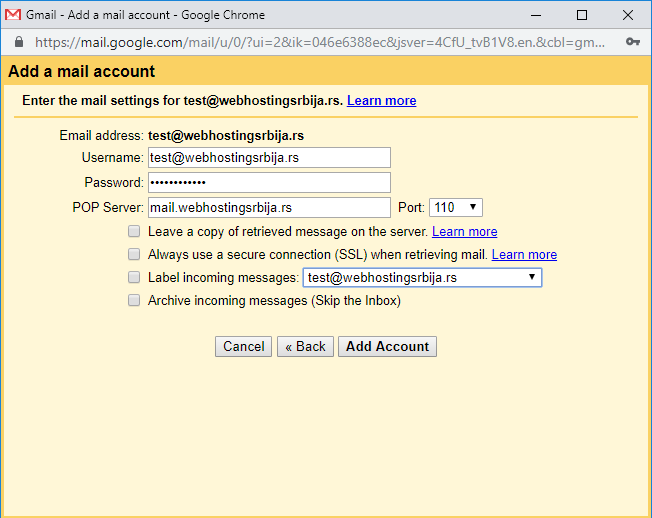The image size is (652, 518).
Task: Open Learn more link about SSL connection
Action: coord(524,254)
